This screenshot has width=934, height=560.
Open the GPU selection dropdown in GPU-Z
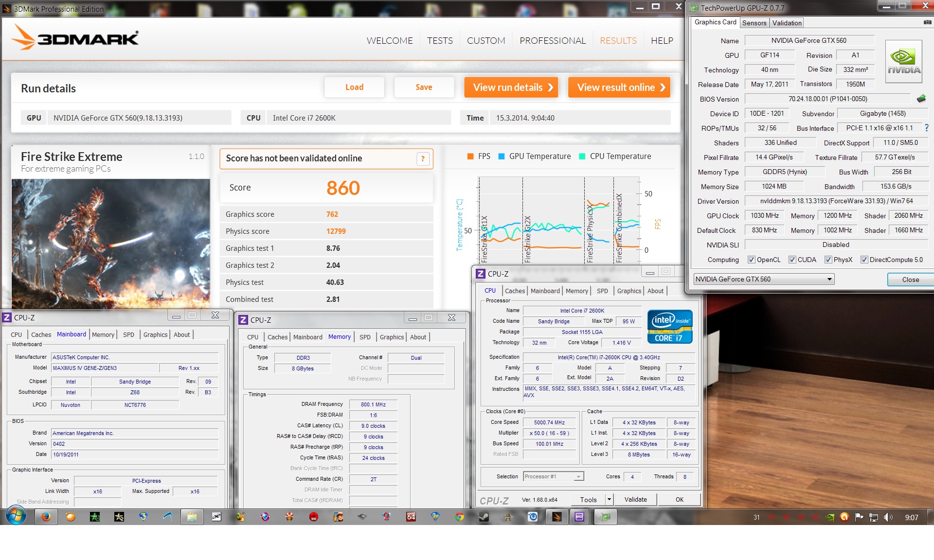(764, 279)
